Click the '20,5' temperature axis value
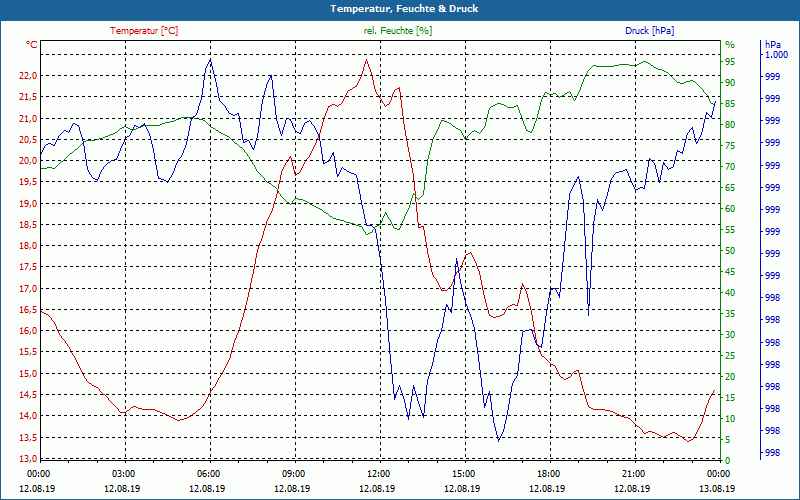 coord(28,140)
